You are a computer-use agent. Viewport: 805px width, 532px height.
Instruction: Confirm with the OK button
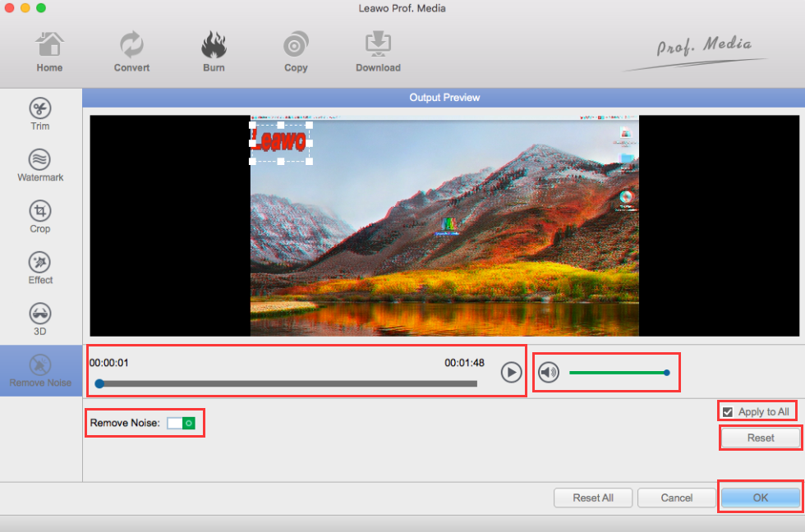[x=761, y=498]
